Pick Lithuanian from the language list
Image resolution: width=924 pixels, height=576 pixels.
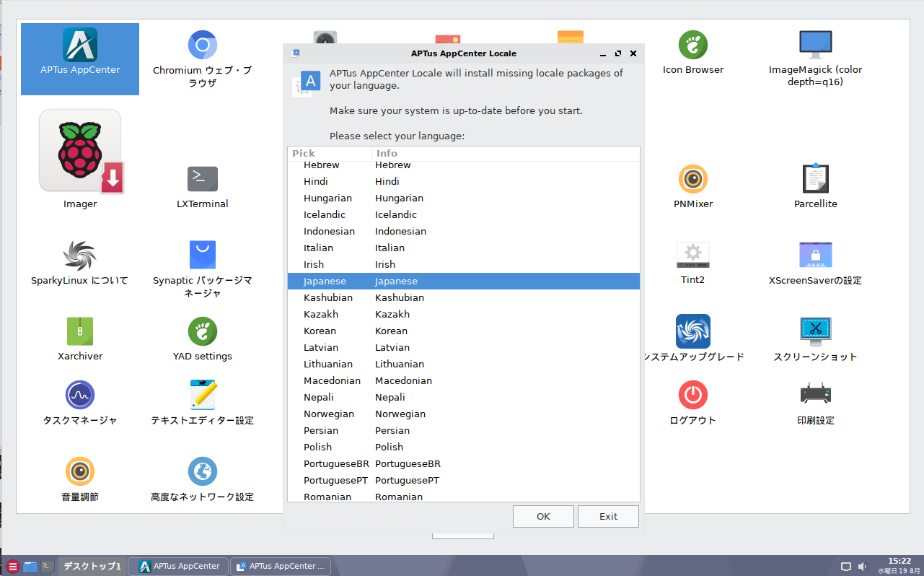click(x=464, y=364)
